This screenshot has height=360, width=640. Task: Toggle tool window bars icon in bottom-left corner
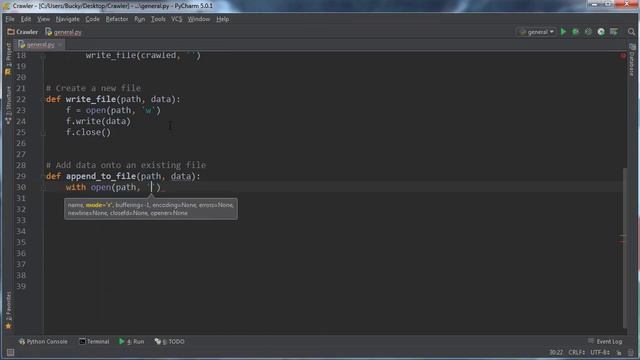tap(10, 353)
